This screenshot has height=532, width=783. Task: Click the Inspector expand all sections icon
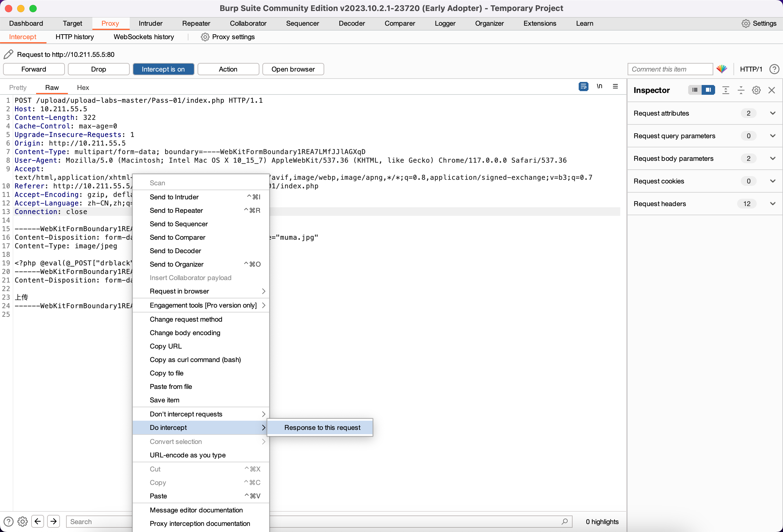[725, 90]
